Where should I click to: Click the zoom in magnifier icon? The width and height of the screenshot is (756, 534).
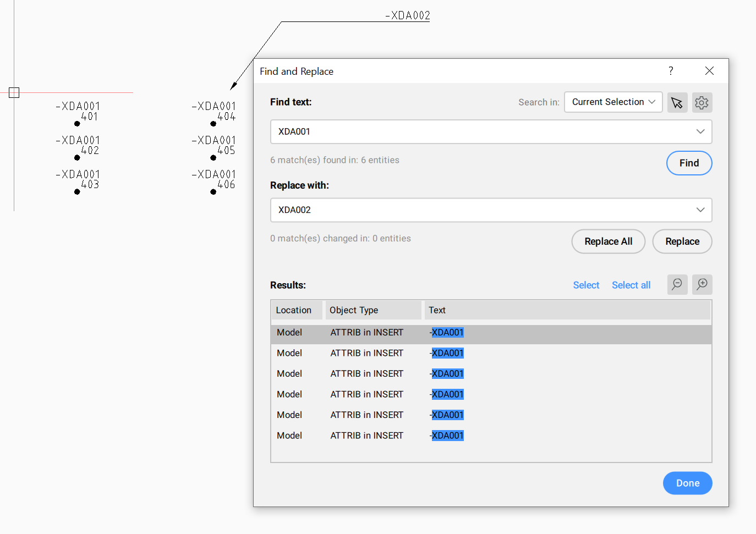coord(702,284)
